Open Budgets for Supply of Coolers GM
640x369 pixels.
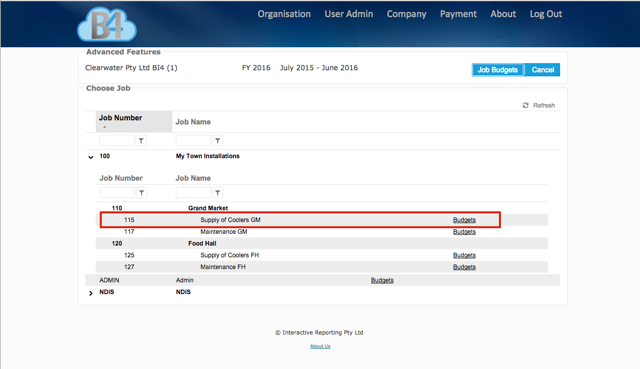pyautogui.click(x=464, y=220)
